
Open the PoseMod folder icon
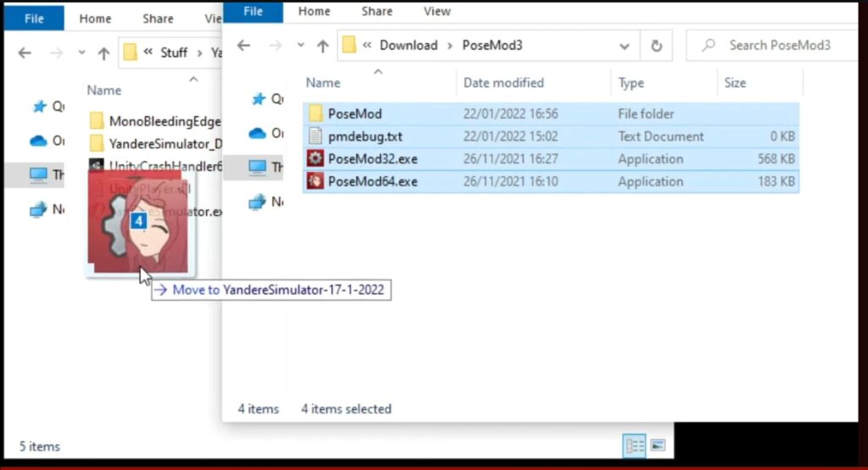point(315,113)
